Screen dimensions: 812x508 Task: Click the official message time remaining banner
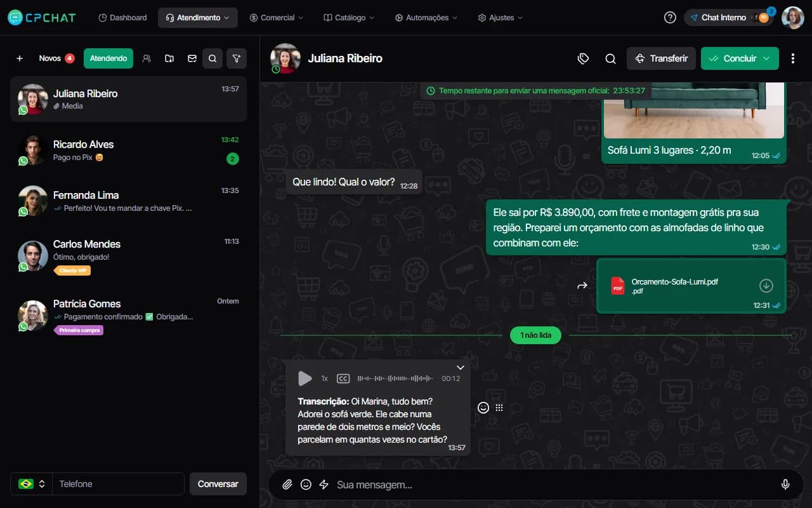[x=535, y=91]
